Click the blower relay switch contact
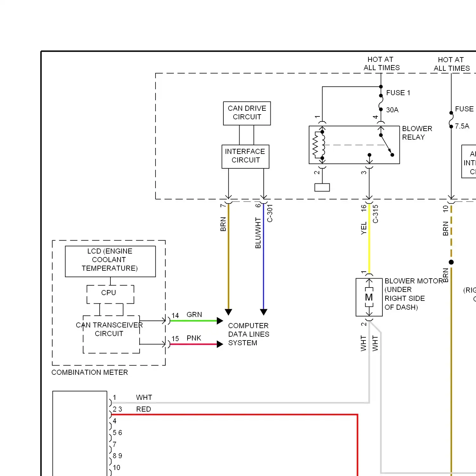The height and width of the screenshot is (476, 476). [387, 145]
